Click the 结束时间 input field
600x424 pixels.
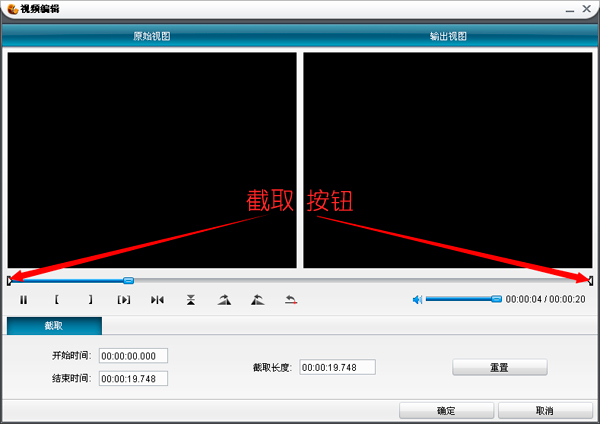pyautogui.click(x=133, y=378)
